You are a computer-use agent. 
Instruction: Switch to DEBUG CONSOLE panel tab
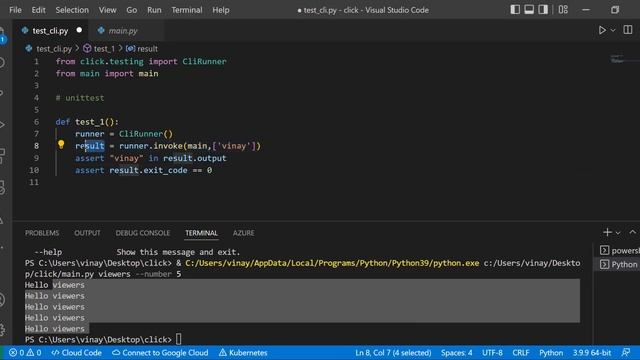pyautogui.click(x=142, y=233)
